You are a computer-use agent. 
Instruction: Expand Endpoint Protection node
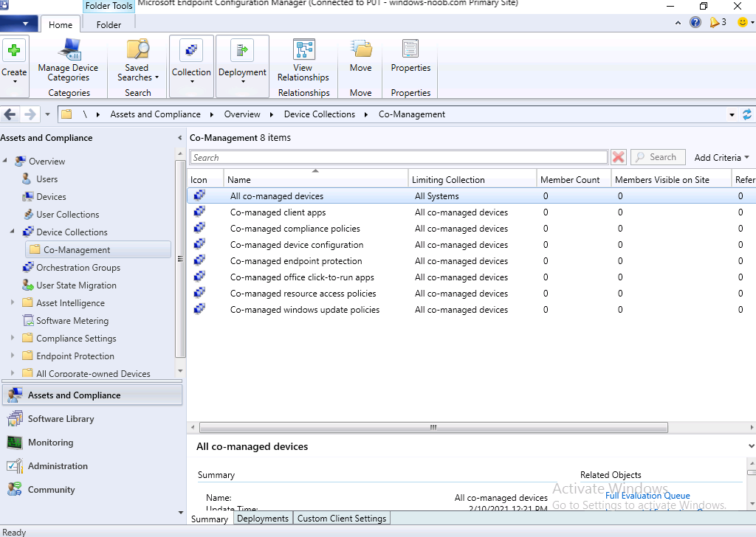click(x=13, y=356)
